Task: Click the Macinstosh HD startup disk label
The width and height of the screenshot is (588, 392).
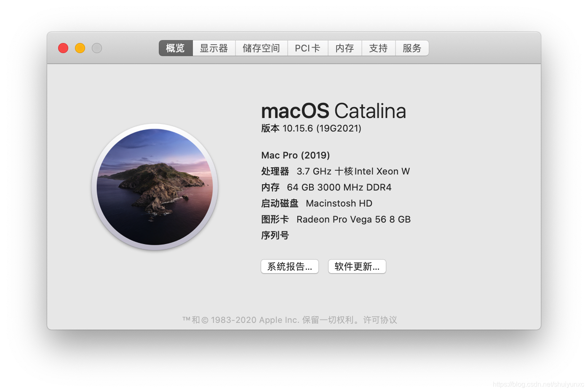Action: pos(338,203)
